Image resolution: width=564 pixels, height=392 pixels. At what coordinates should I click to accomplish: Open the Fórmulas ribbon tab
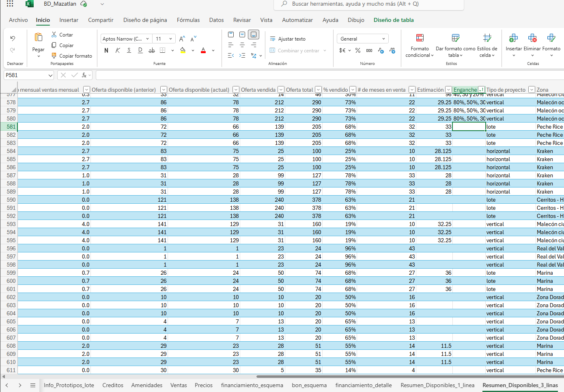tap(188, 20)
